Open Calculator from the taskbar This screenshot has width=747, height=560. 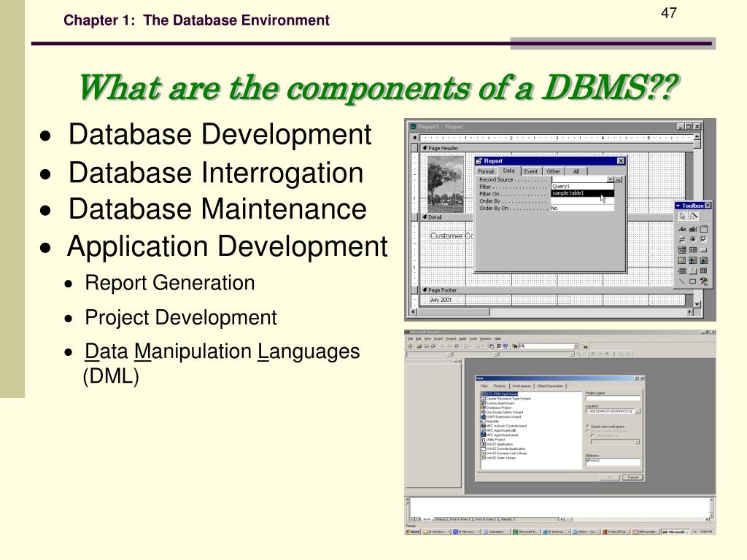click(495, 532)
